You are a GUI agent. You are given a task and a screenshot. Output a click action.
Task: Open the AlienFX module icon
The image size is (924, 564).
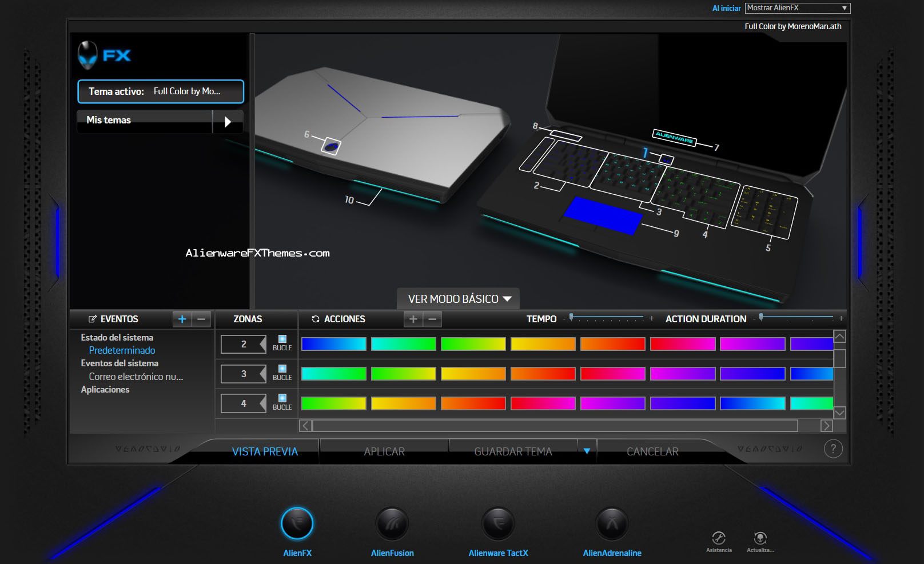pos(297,523)
